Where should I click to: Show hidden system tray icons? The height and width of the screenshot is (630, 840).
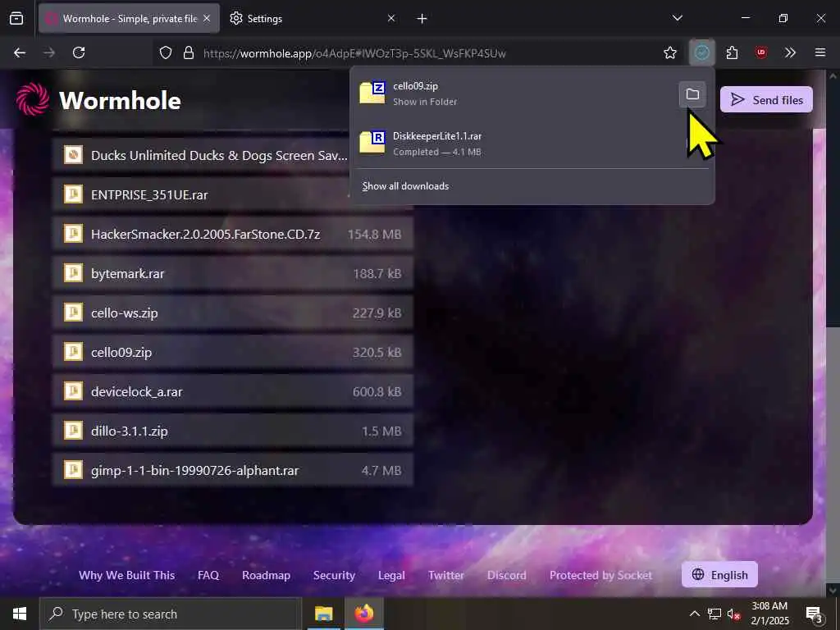tap(694, 614)
